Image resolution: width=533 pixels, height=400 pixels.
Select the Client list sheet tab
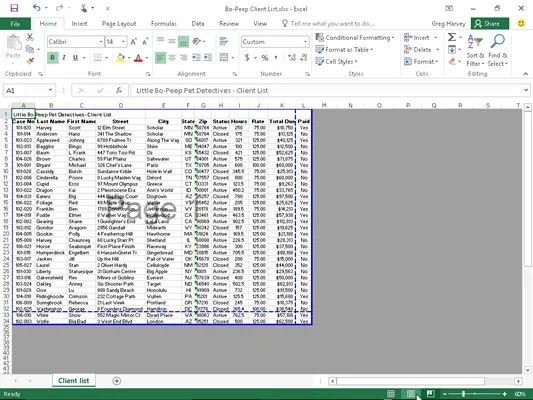tap(73, 381)
